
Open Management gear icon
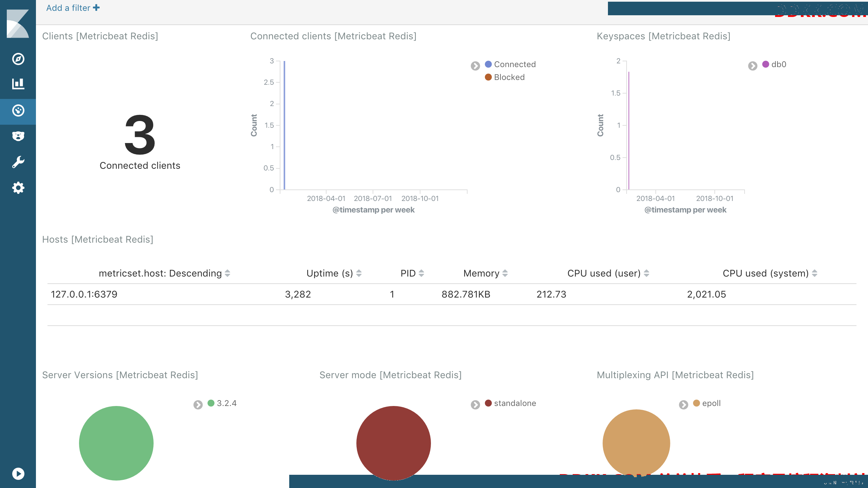tap(18, 188)
